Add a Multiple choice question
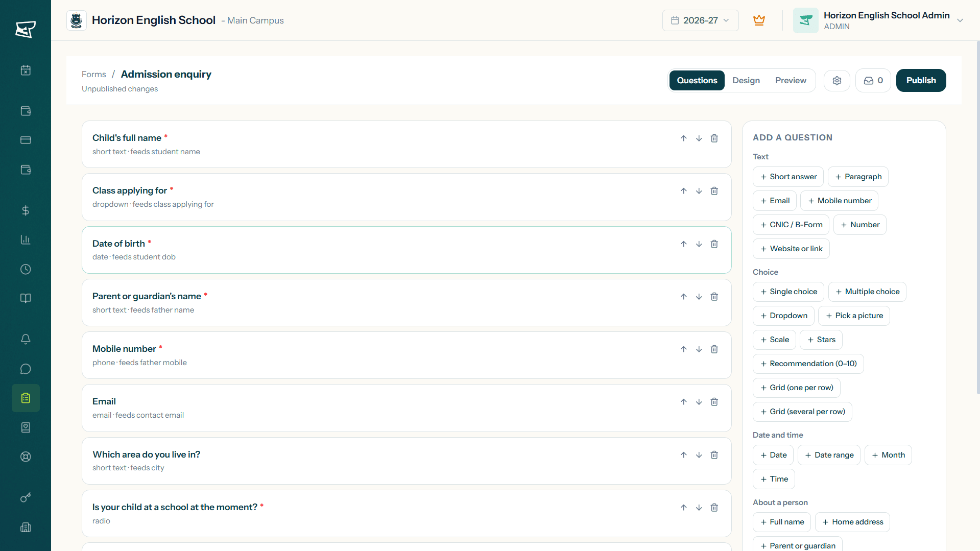The image size is (980, 551). tap(867, 292)
